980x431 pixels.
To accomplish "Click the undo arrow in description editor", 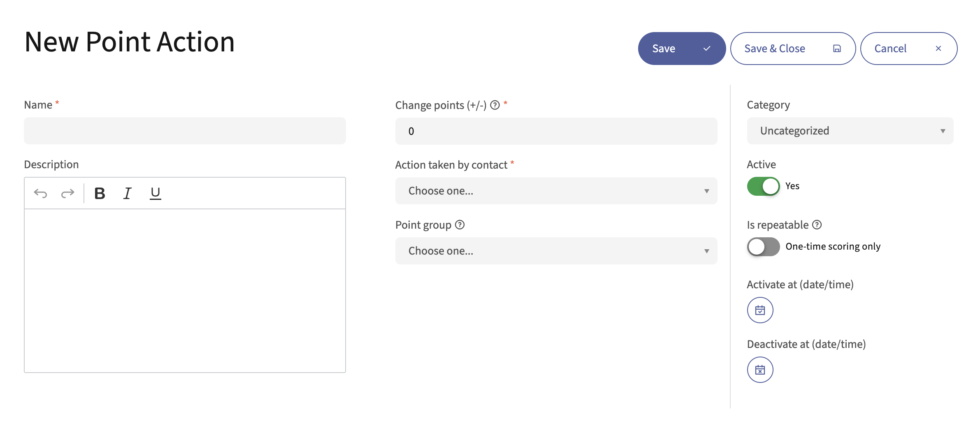I will coord(40,193).
